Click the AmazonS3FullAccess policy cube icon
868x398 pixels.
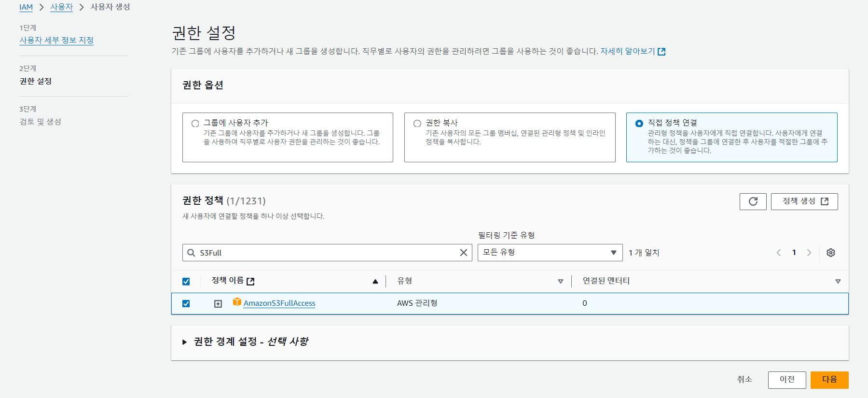[237, 302]
